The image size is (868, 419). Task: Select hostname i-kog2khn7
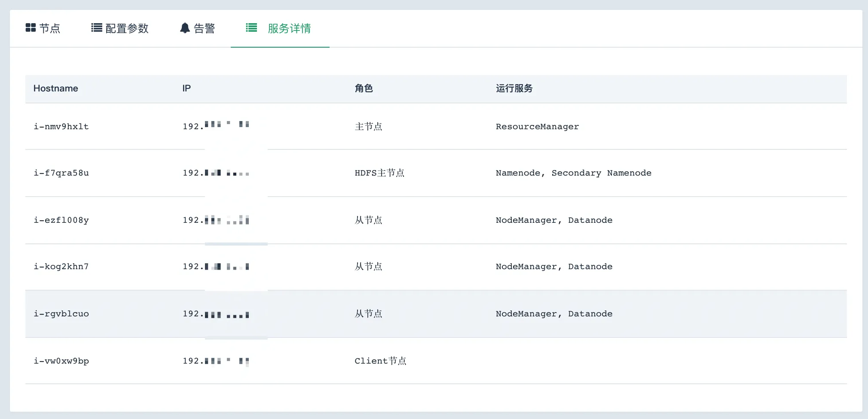click(x=61, y=267)
